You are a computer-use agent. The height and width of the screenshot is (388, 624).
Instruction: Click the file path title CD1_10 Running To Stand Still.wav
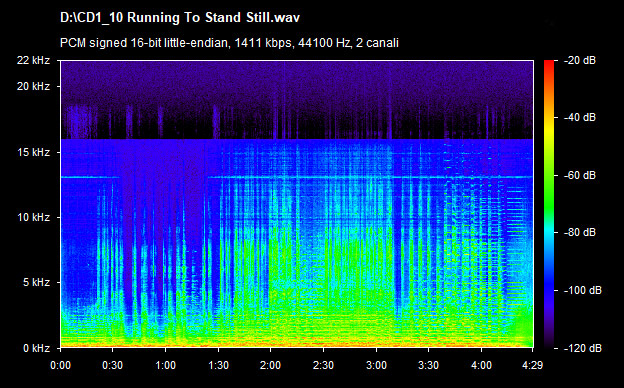point(180,18)
